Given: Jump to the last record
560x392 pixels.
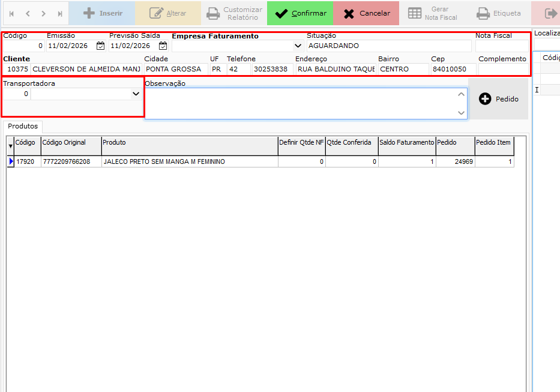Looking at the screenshot, I should [x=60, y=13].
